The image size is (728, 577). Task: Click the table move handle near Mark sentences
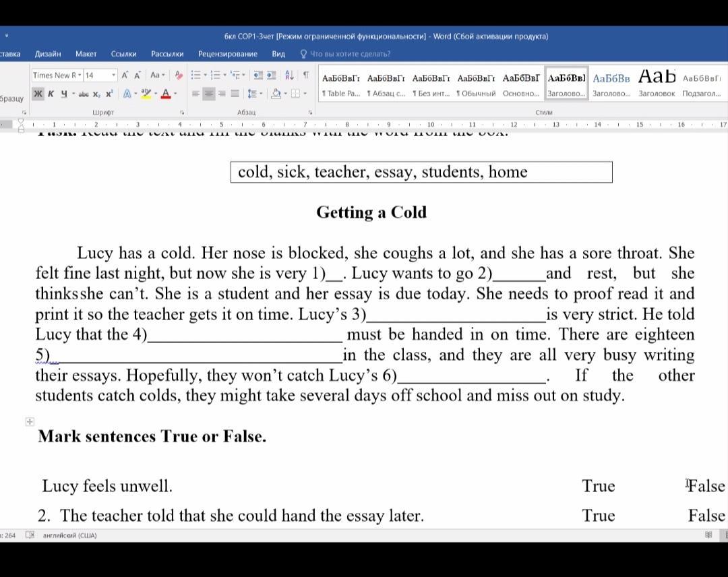(x=30, y=421)
